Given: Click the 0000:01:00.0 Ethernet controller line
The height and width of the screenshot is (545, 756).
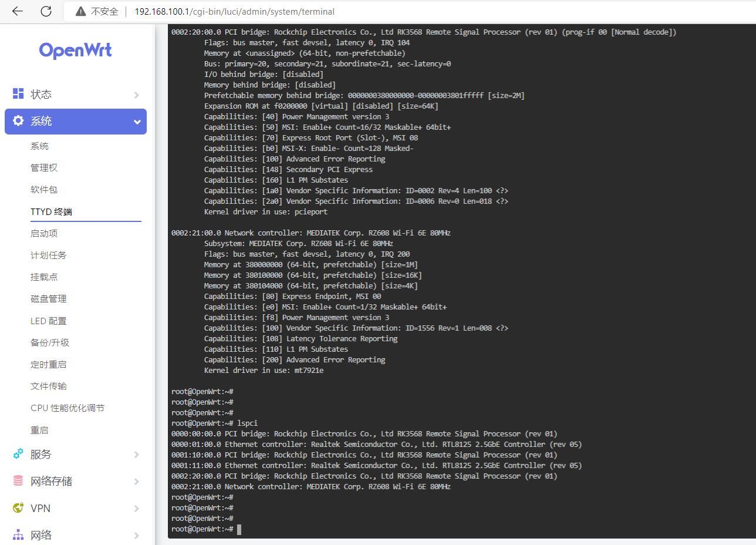Looking at the screenshot, I should (377, 445).
